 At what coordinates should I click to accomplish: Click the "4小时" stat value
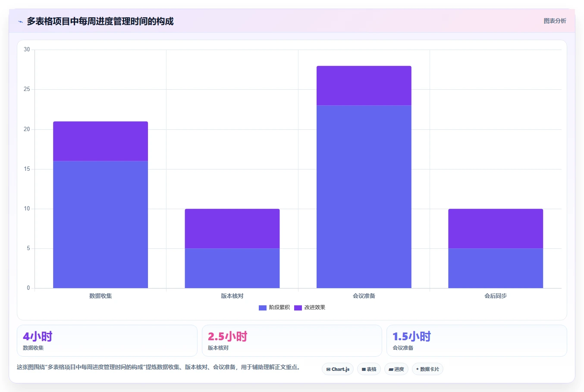pos(38,336)
